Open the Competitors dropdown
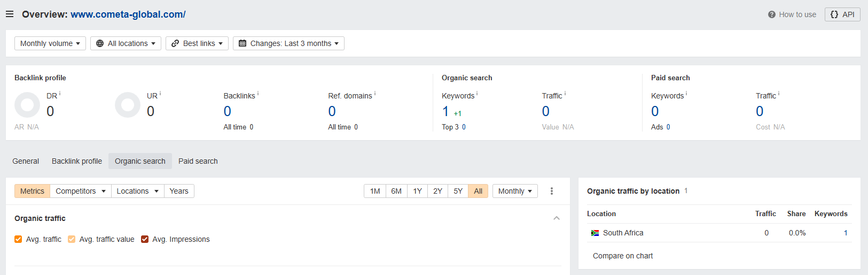 point(81,191)
